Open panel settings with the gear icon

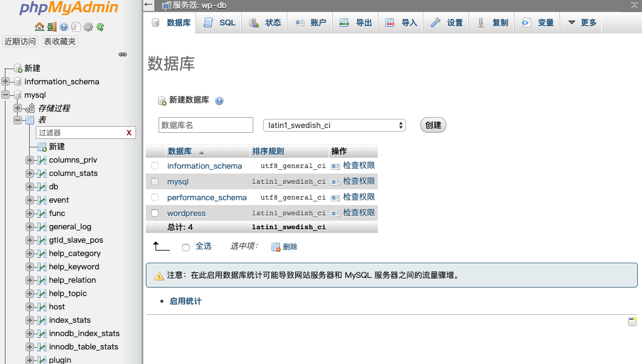point(87,27)
